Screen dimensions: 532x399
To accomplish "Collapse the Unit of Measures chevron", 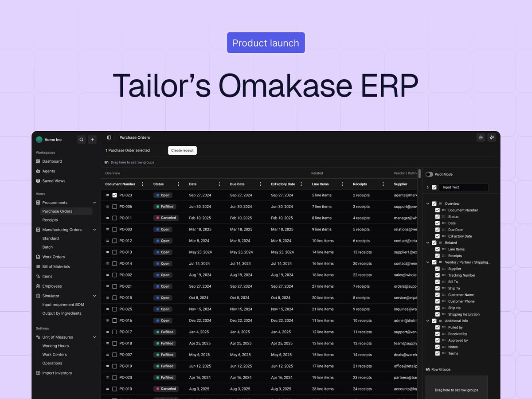I will pyautogui.click(x=94, y=337).
